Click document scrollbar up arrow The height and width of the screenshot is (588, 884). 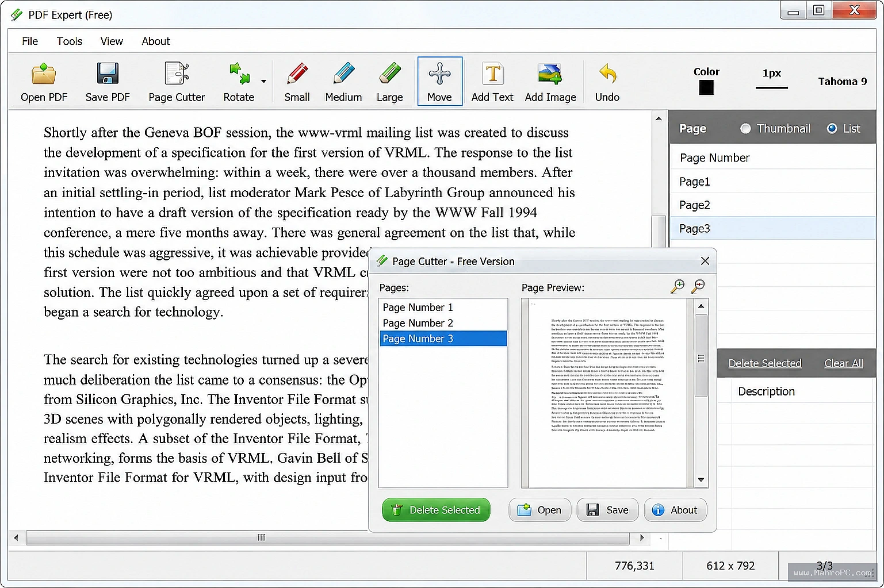pos(659,118)
